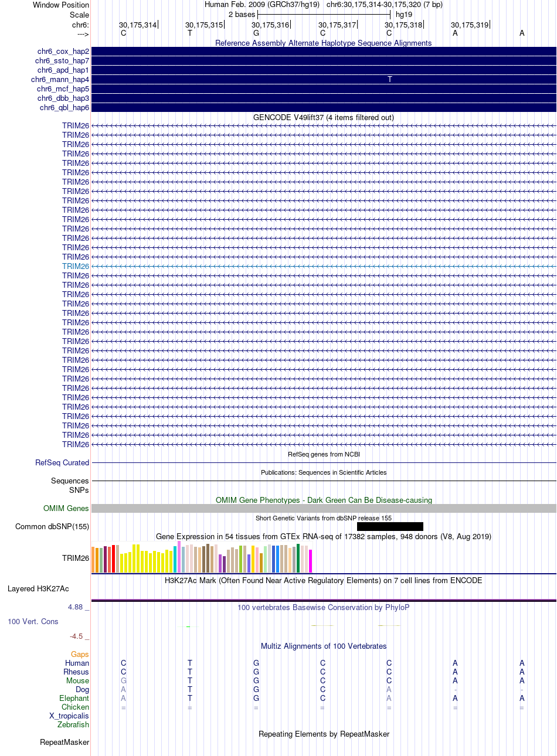Click the dark green bar in GTEx chart

pos(298,559)
